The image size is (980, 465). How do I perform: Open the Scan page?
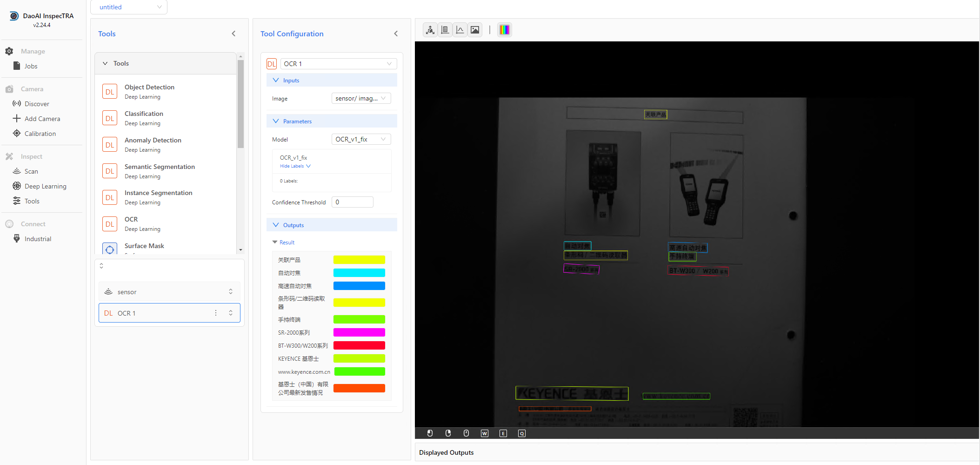[x=31, y=171]
